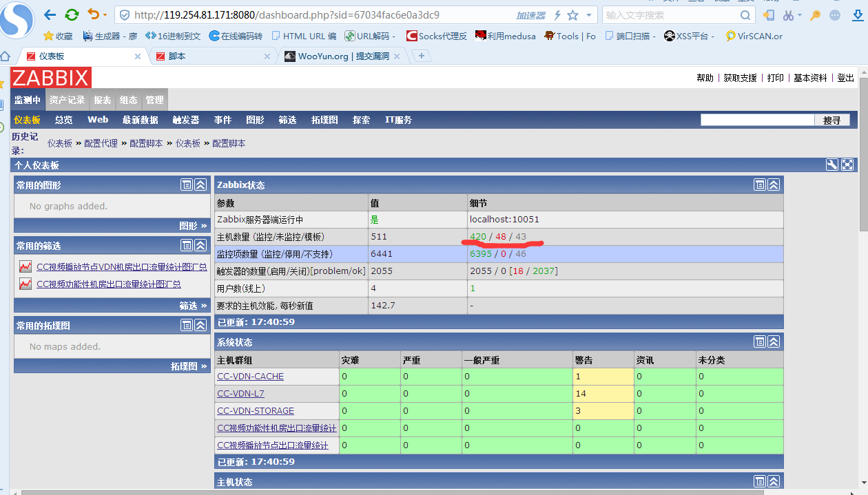Click the 搜寻 search button
868x495 pixels.
click(x=831, y=120)
